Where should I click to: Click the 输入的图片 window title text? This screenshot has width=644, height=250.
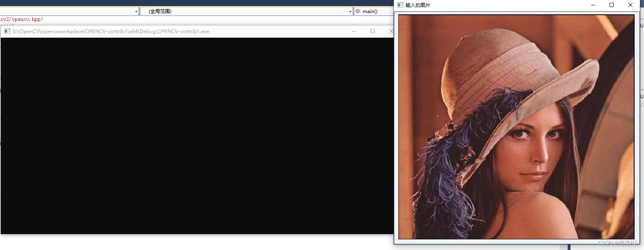pyautogui.click(x=418, y=5)
